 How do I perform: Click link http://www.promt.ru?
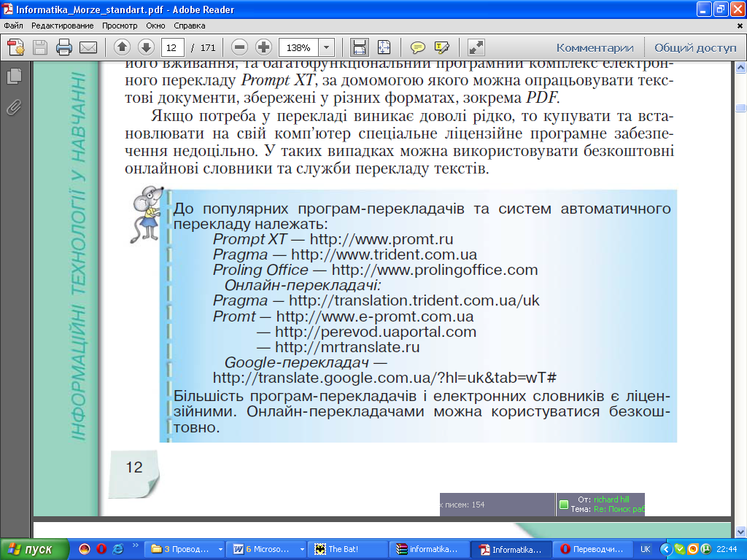point(381,239)
